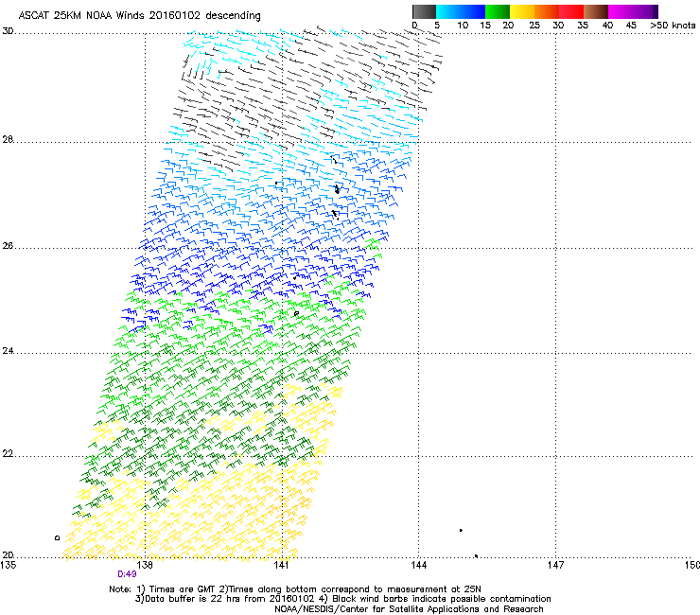Viewport: 700px width, 615px height.
Task: Click longitude label '138'
Action: click(x=145, y=565)
